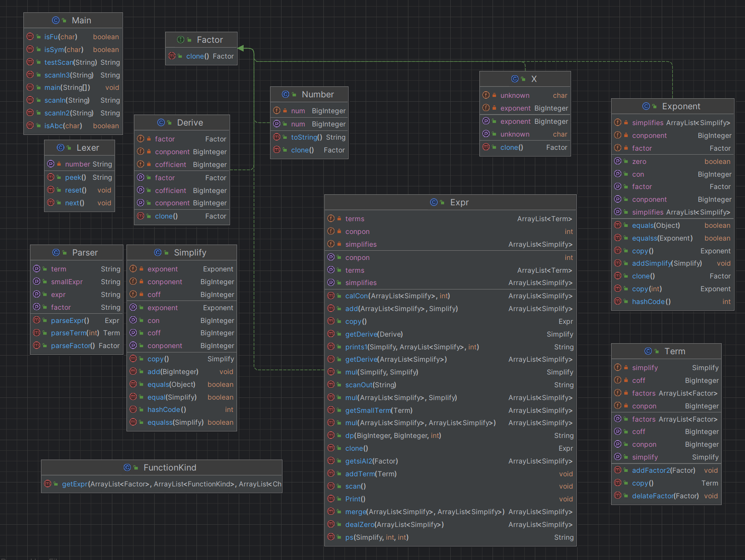745x560 pixels.
Task: Select clone() method in X class
Action: click(x=512, y=147)
